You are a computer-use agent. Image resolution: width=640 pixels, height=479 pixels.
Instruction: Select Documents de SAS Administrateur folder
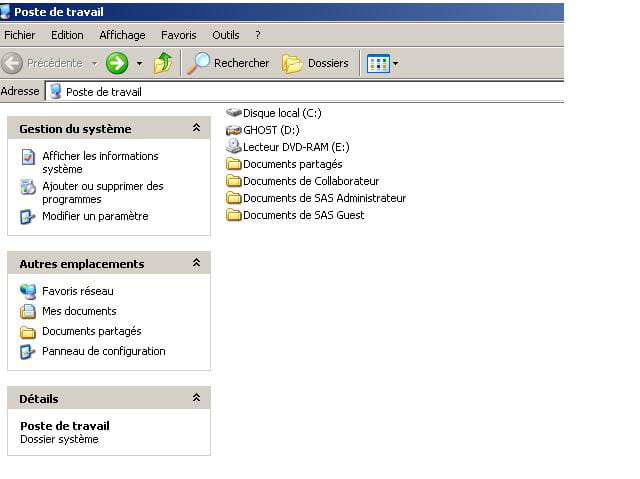coord(316,198)
